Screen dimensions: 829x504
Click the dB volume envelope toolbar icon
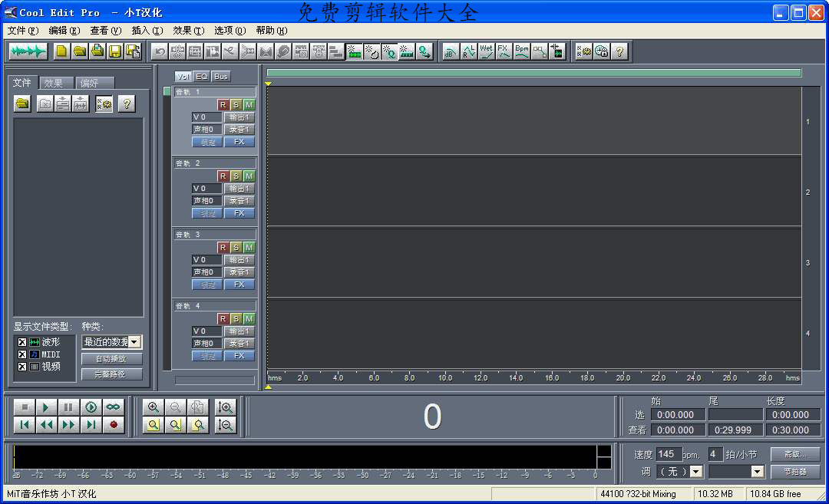pos(451,51)
